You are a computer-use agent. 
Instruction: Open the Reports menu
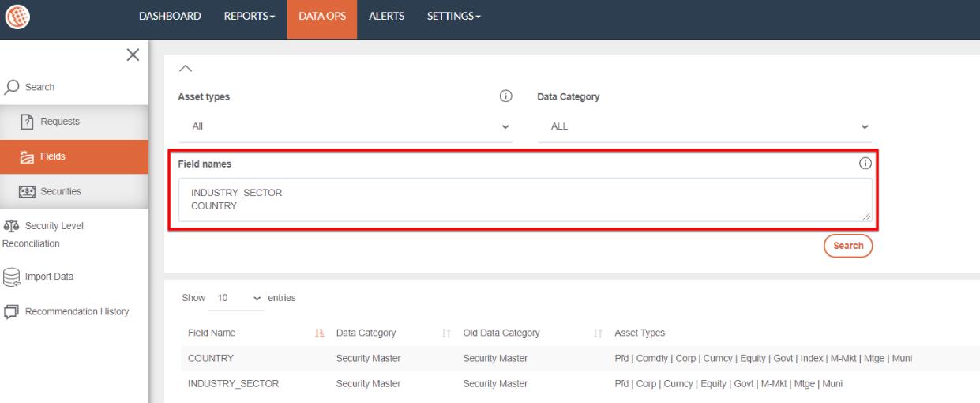tap(250, 17)
